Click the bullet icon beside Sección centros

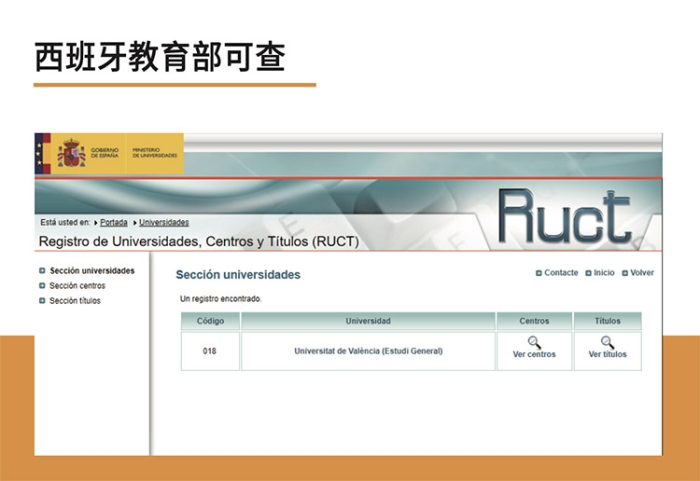coord(42,286)
